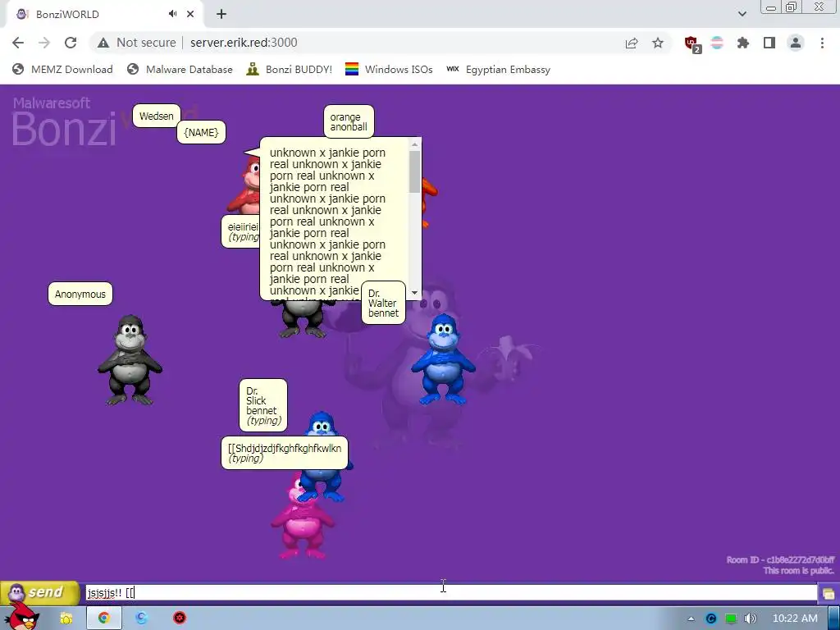This screenshot has height=630, width=840.
Task: Open a new browser tab
Action: pyautogui.click(x=221, y=14)
